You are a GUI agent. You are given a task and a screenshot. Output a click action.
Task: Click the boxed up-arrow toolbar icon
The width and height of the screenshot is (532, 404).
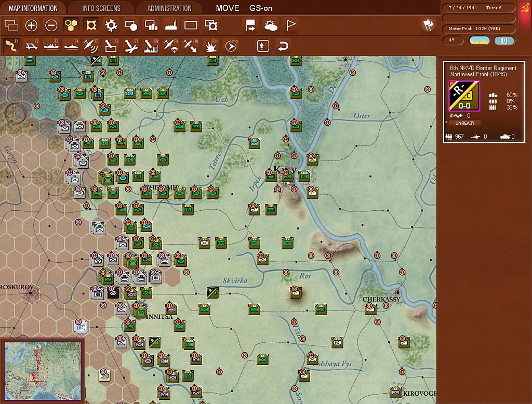point(263,46)
